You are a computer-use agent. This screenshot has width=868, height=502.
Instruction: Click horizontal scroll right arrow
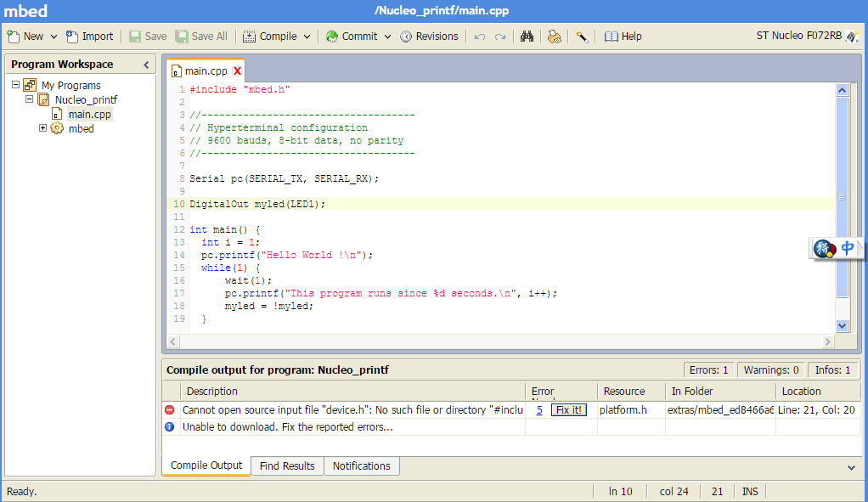click(828, 341)
